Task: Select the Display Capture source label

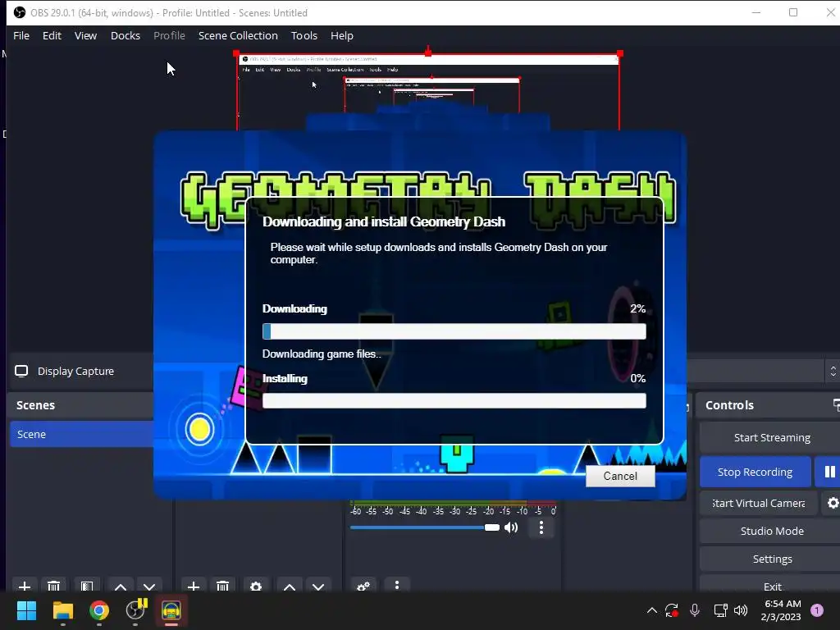Action: (x=75, y=372)
